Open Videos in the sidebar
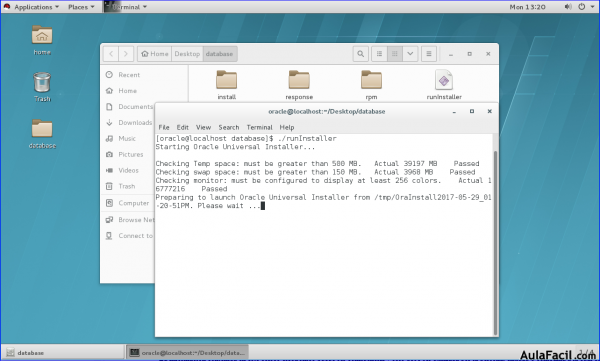Viewport: 600px width, 361px height. pos(128,170)
